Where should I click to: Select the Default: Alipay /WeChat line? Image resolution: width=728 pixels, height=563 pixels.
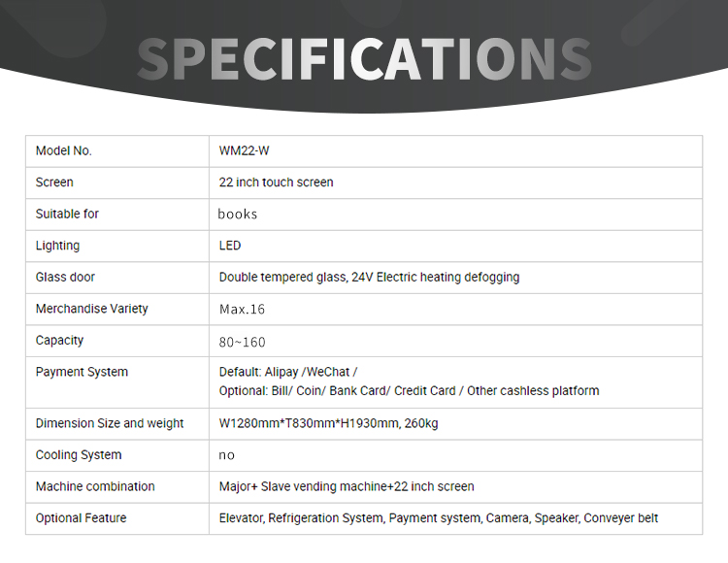click(x=288, y=372)
